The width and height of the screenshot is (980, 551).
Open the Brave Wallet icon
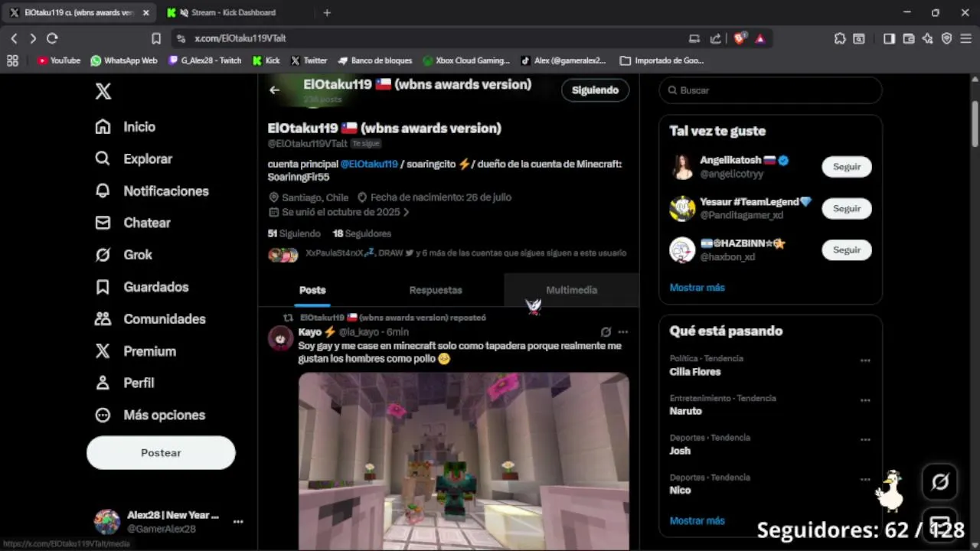909,38
